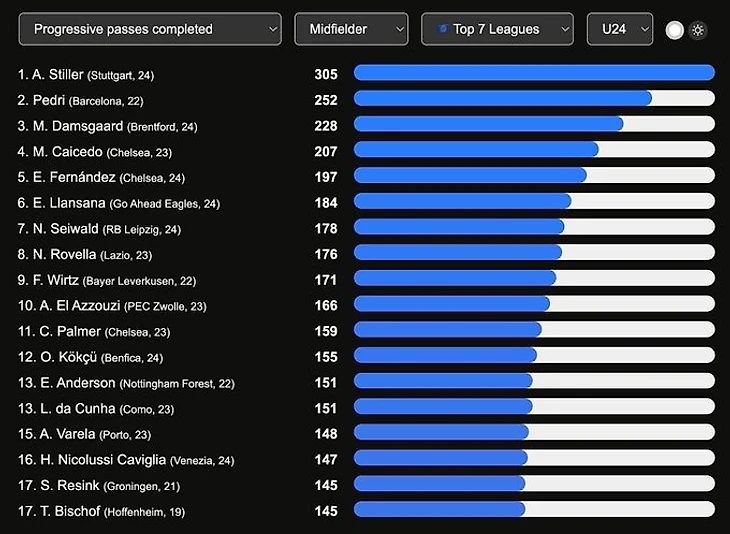Screen dimensions: 730x534
Task: Click E. Fernández's blue bar
Action: (x=470, y=175)
